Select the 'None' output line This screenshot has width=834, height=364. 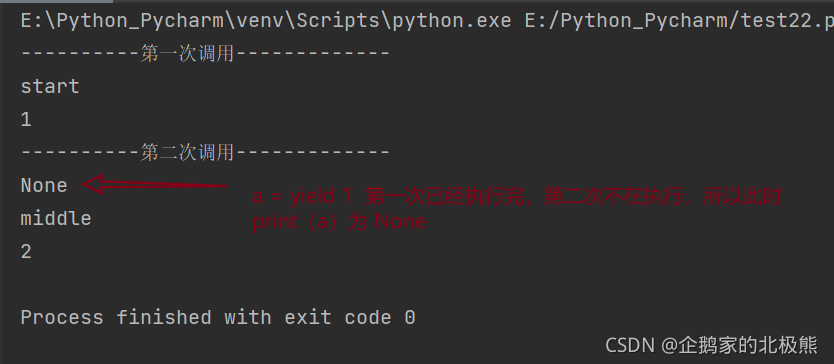44,186
